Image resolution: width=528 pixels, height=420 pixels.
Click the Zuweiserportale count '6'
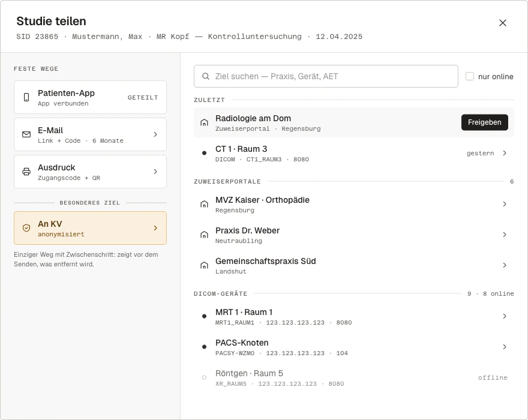pyautogui.click(x=511, y=182)
